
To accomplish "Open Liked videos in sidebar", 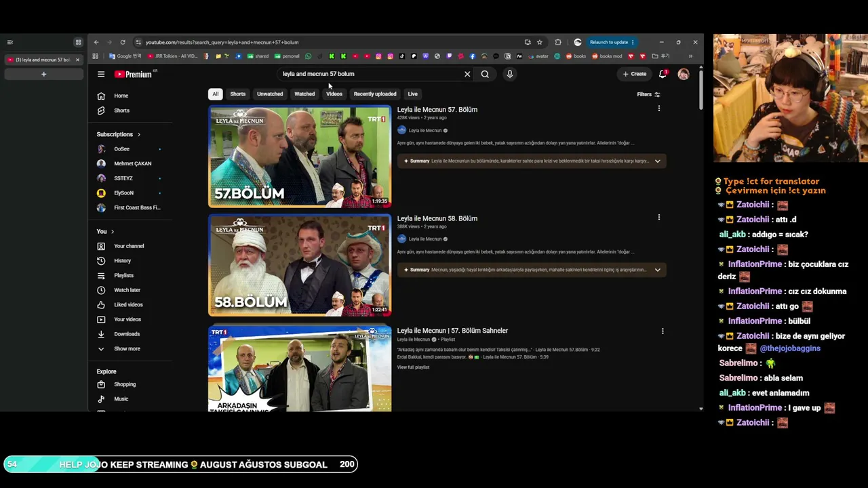I will [x=129, y=305].
